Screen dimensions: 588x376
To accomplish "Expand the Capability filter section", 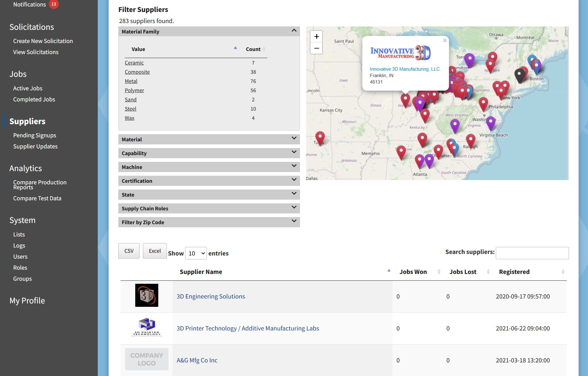I will click(x=209, y=153).
